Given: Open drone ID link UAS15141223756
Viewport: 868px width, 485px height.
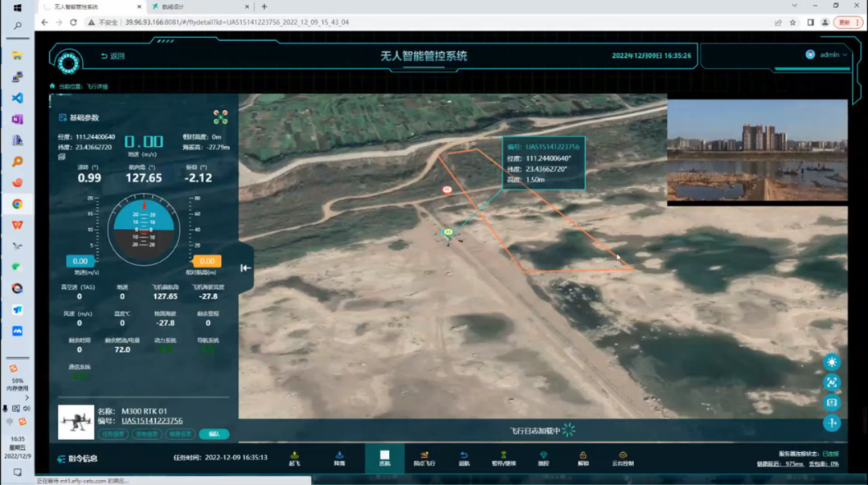Looking at the screenshot, I should tap(152, 421).
